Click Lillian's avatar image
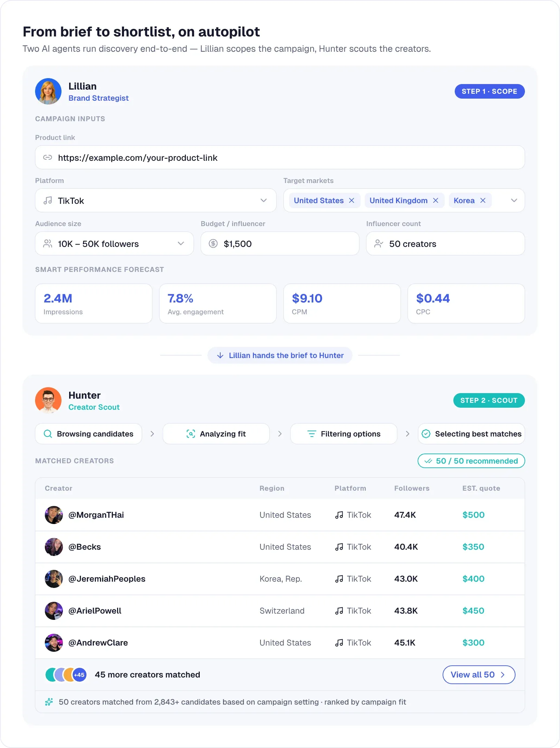The width and height of the screenshot is (560, 748). click(x=48, y=91)
